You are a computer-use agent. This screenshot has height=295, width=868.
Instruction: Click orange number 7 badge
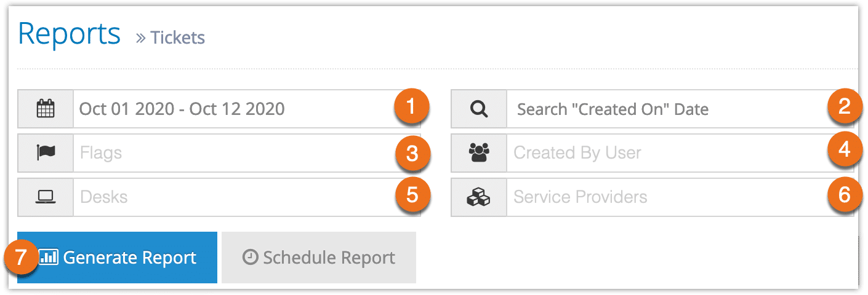22,258
